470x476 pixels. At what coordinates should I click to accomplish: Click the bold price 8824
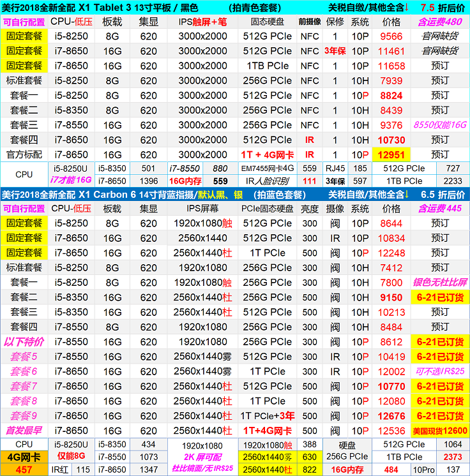point(391,96)
